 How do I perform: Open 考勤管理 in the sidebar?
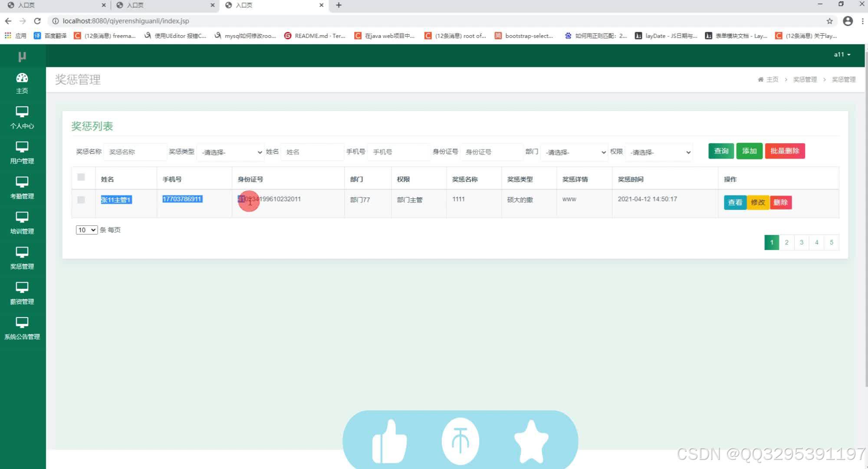pyautogui.click(x=22, y=188)
